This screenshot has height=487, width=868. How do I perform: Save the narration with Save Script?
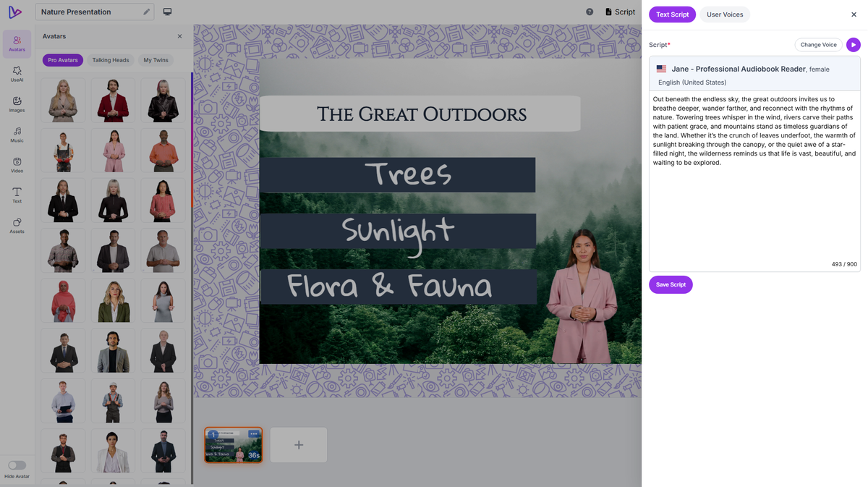point(671,284)
